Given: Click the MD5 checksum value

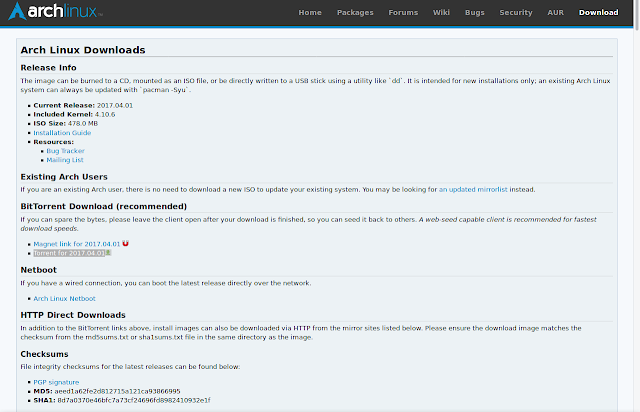Looking at the screenshot, I should 117,391.
